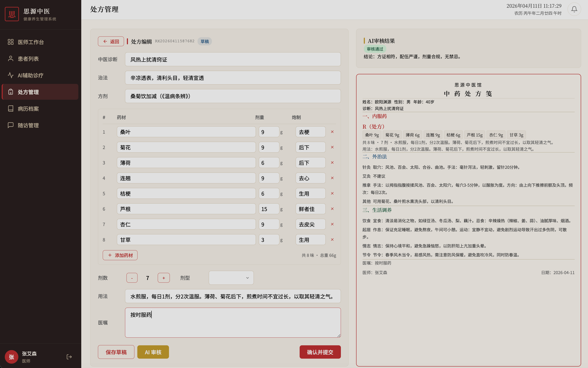The width and height of the screenshot is (588, 368).
Task: Decrease 剂数 with the minus button
Action: click(x=132, y=278)
